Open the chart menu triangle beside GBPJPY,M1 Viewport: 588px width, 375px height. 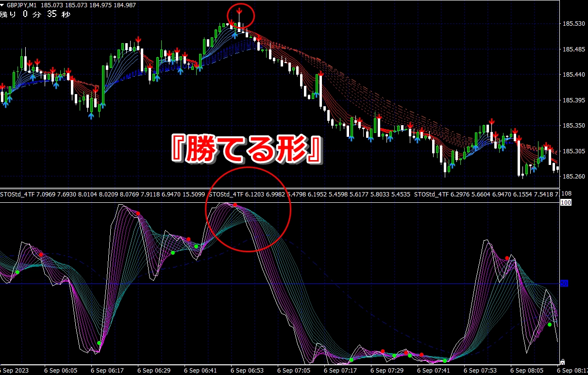pos(3,5)
